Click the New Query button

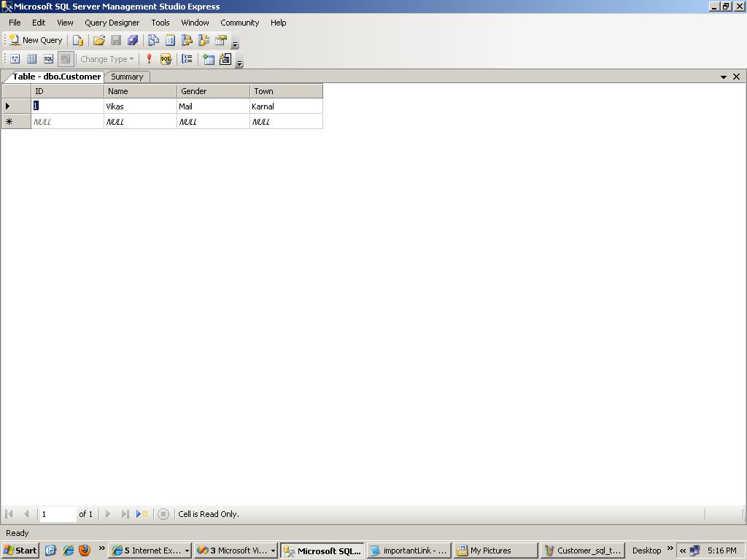[x=36, y=41]
